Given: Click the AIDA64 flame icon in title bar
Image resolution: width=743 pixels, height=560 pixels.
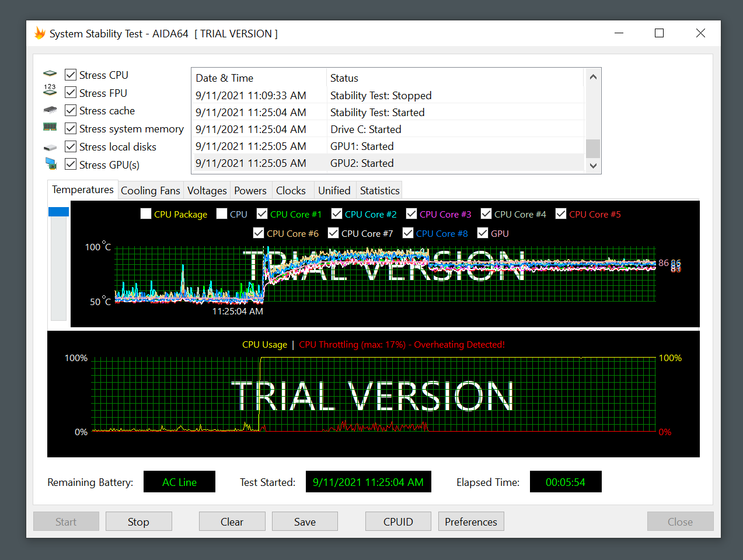Looking at the screenshot, I should pos(40,33).
